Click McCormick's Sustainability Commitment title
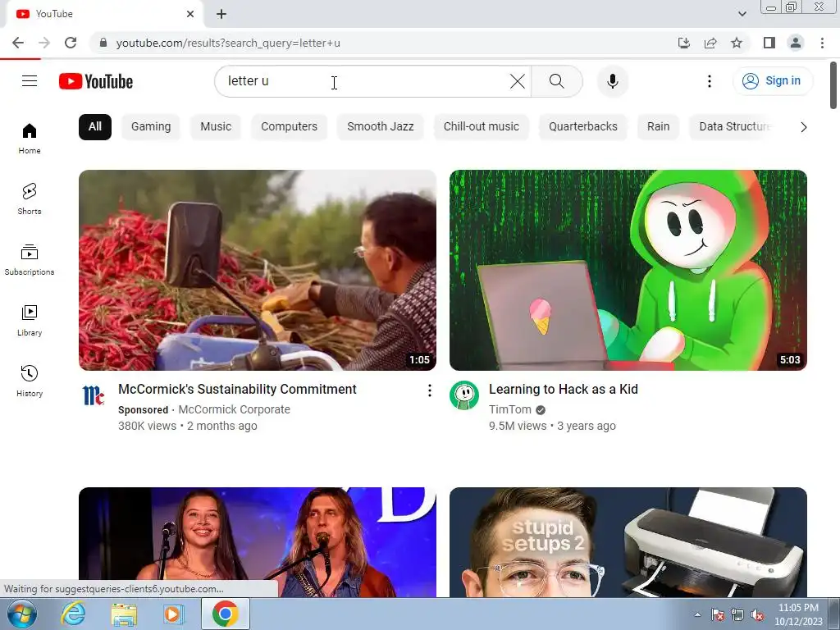 tap(237, 389)
